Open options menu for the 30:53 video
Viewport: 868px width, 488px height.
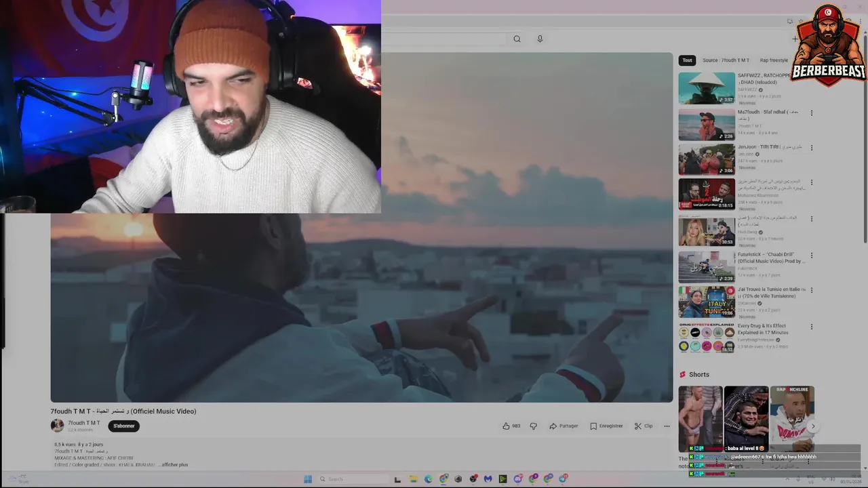[x=811, y=219]
